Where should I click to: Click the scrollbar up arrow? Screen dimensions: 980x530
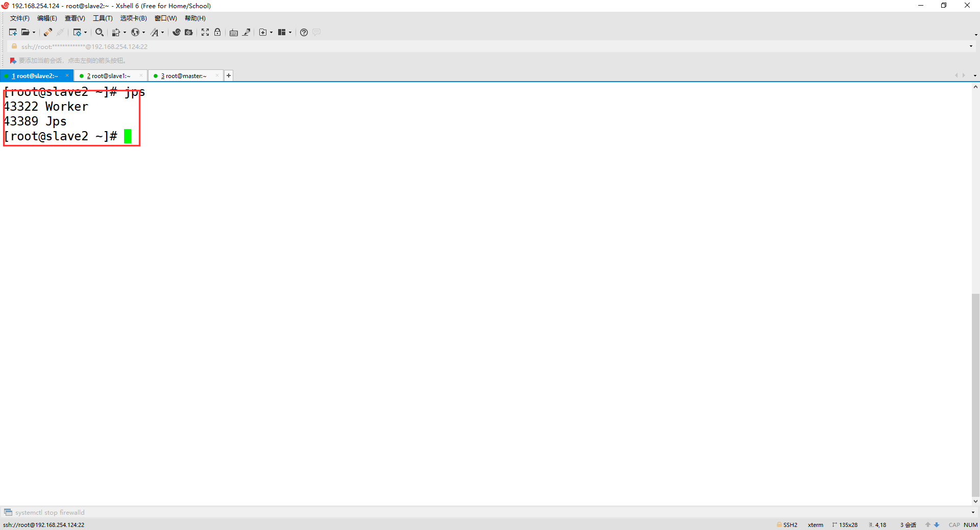[975, 87]
